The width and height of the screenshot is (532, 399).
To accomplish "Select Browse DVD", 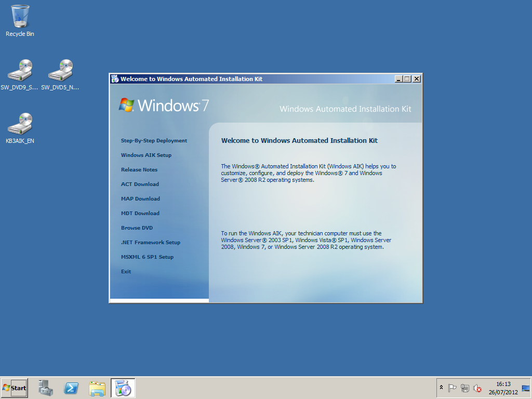I will [x=137, y=228].
